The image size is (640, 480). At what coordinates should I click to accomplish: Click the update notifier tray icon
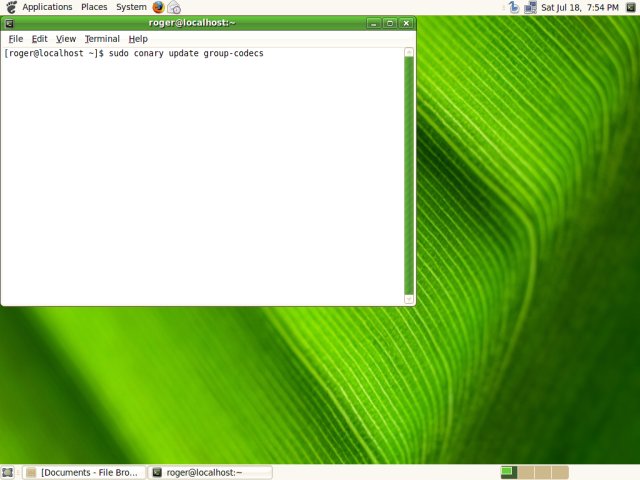point(514,7)
